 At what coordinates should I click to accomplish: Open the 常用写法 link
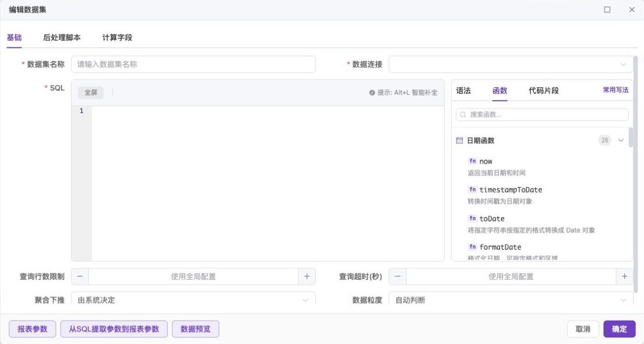616,89
